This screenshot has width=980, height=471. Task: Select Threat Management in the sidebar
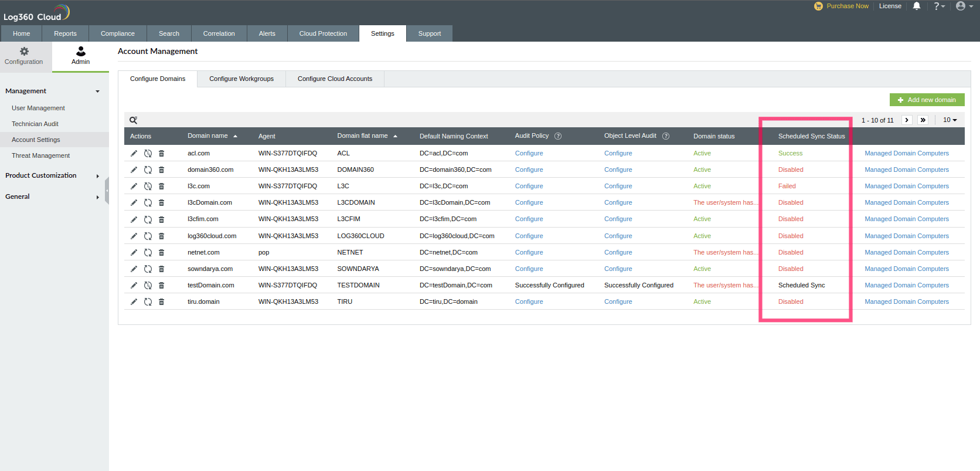point(40,155)
